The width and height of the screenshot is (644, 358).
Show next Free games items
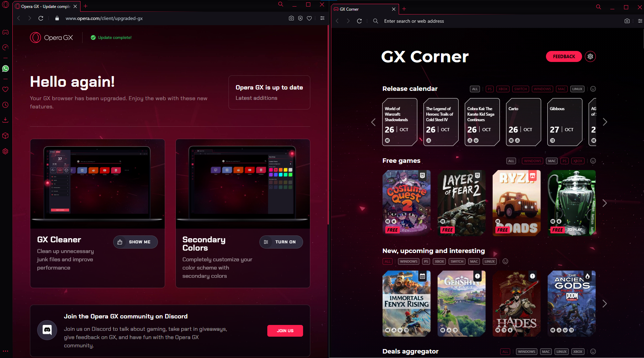[x=605, y=203]
